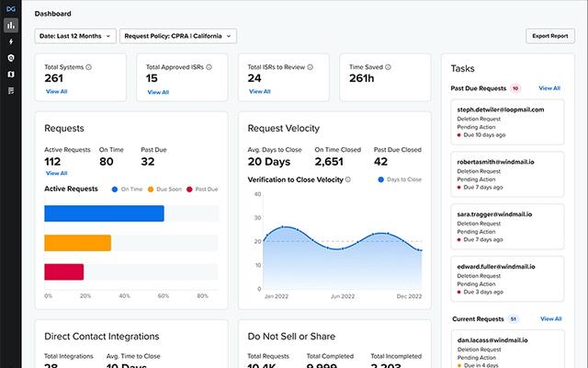Toggle the Past Due legend item
This screenshot has width=588, height=368.
pyautogui.click(x=202, y=189)
